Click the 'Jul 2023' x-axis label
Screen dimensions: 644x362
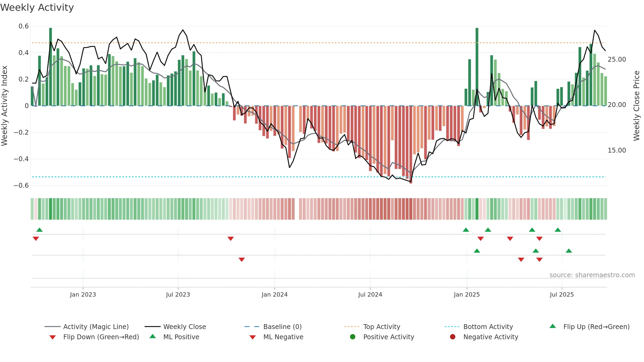(x=178, y=294)
